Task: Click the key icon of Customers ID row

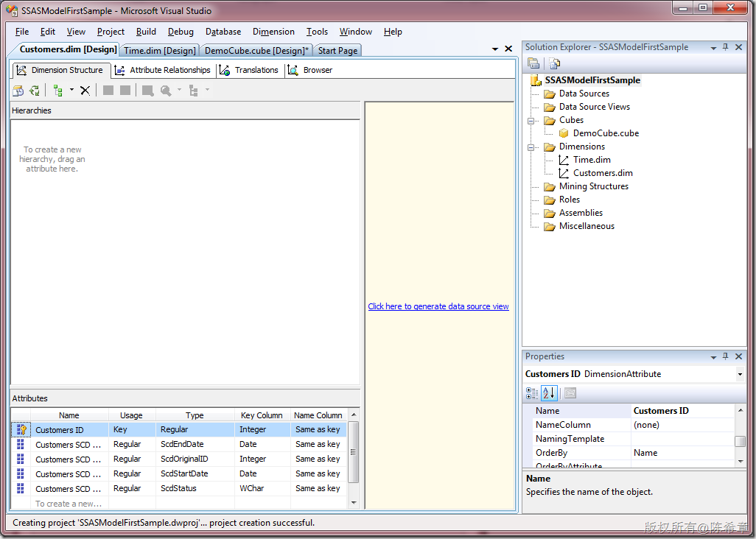Action: [x=21, y=430]
